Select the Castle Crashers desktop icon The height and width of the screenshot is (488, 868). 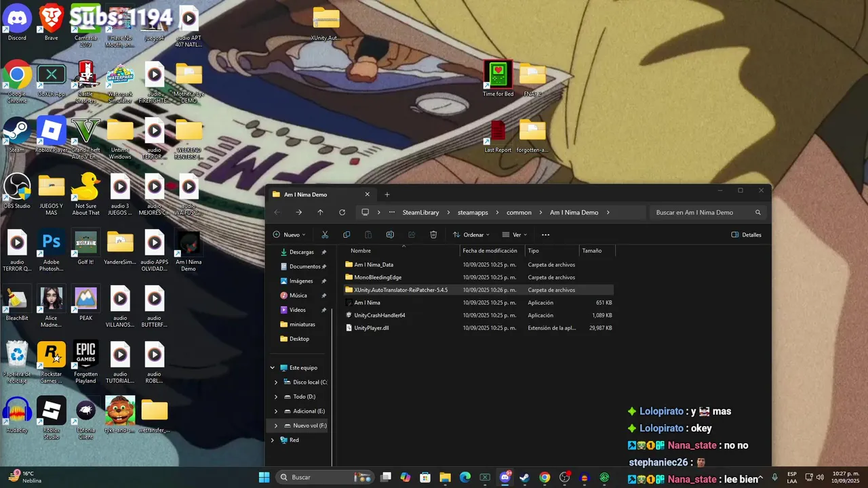click(85, 83)
